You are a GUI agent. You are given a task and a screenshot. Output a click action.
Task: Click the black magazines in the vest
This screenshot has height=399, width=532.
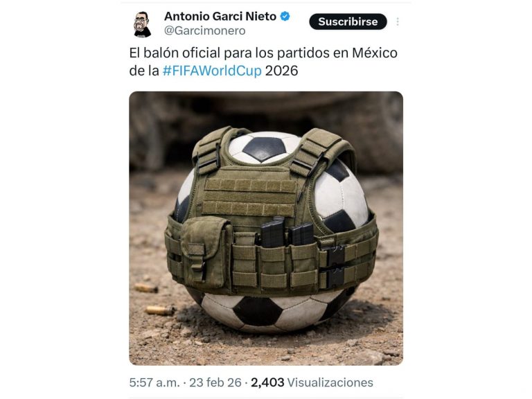click(287, 233)
